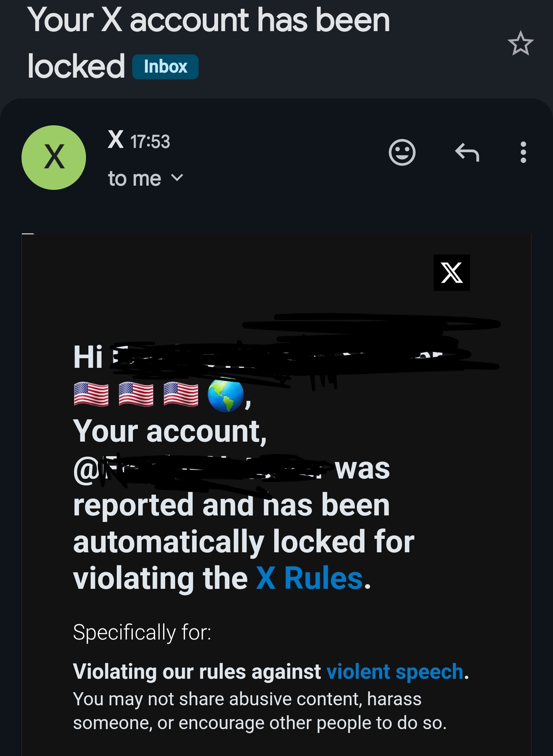Tap the Inbox label tag
The image size is (553, 756).
tap(166, 67)
